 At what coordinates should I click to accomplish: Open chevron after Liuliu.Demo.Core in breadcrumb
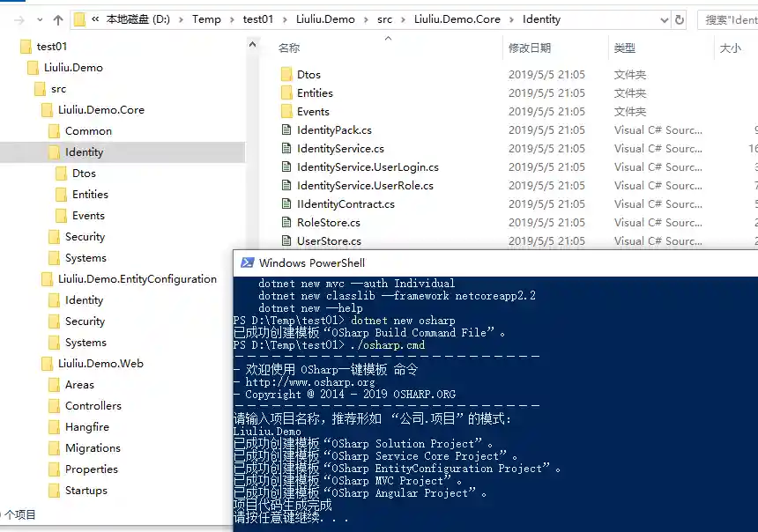[x=512, y=19]
